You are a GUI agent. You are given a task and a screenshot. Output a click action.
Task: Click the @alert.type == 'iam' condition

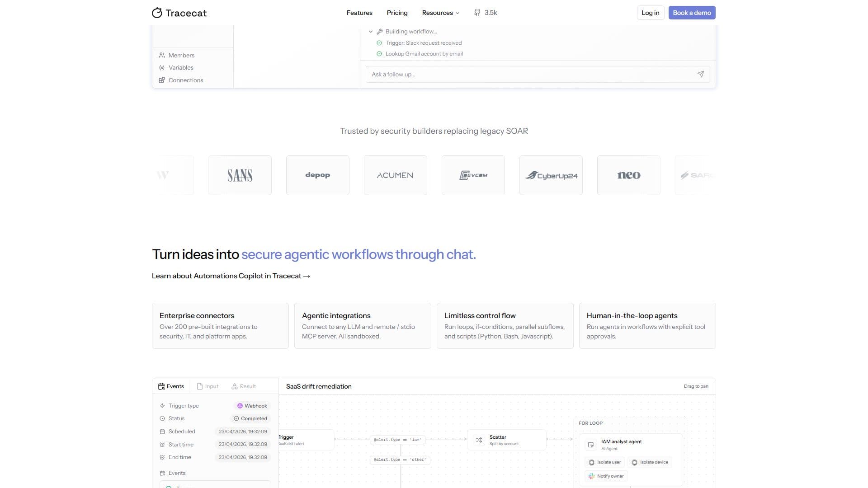point(397,440)
